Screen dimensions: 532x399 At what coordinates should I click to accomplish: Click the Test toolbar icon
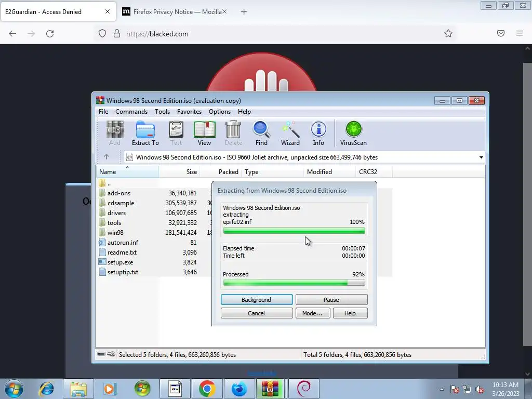pos(176,134)
